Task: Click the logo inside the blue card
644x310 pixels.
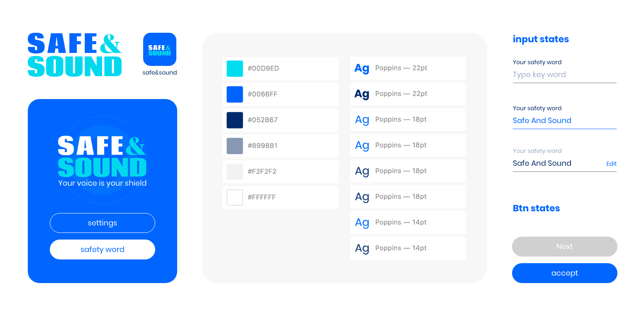Action: pos(102,157)
